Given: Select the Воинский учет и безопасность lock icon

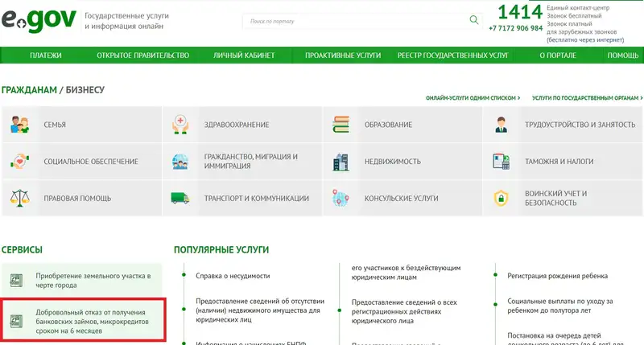Looking at the screenshot, I should tap(502, 197).
